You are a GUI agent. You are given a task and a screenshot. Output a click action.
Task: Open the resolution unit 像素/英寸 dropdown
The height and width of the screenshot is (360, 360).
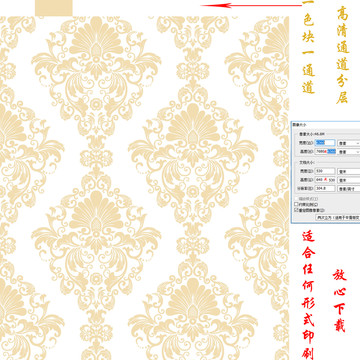coord(349,189)
